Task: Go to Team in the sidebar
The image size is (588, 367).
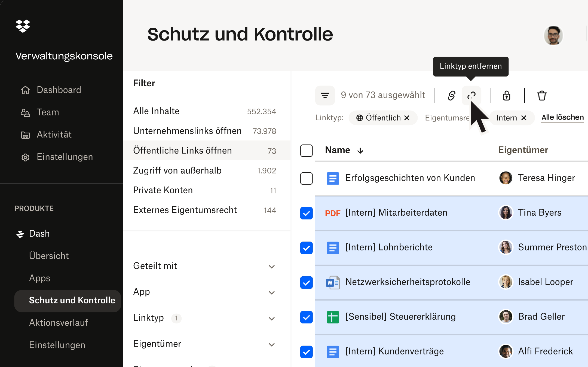Action: (x=48, y=112)
